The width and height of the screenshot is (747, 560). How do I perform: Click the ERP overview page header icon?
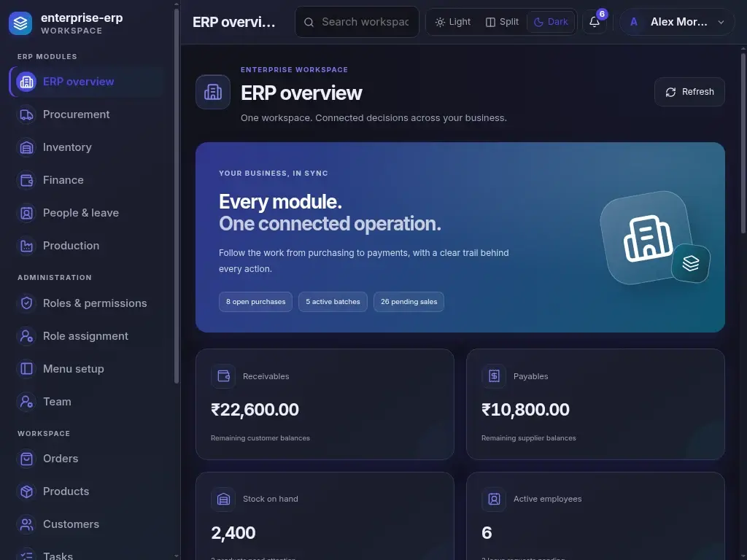[213, 92]
